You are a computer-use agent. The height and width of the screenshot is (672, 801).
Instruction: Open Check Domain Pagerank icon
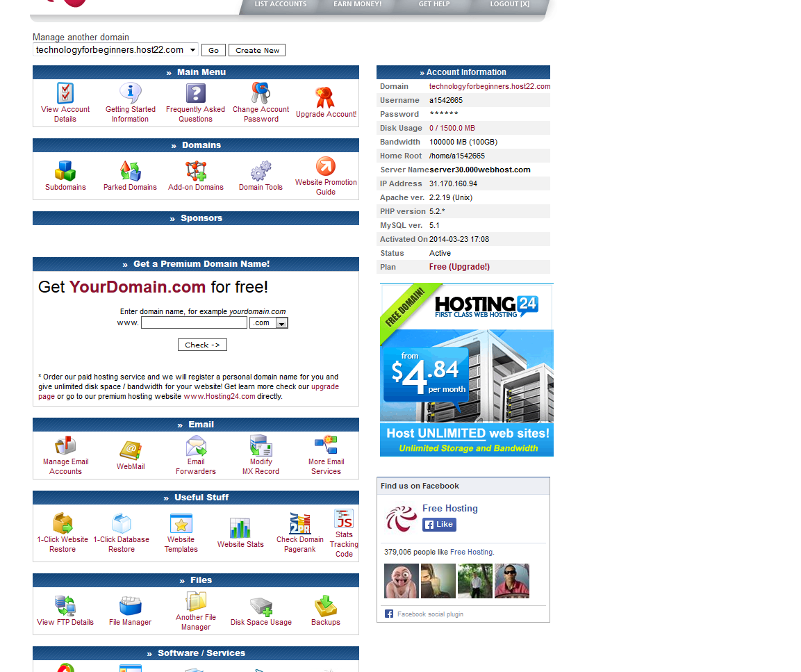tap(300, 523)
